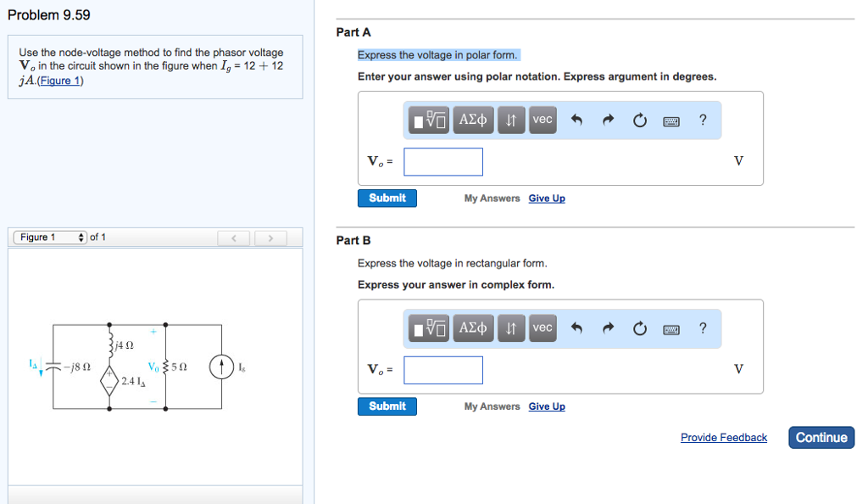Reset the Part A answer field

coord(639,120)
